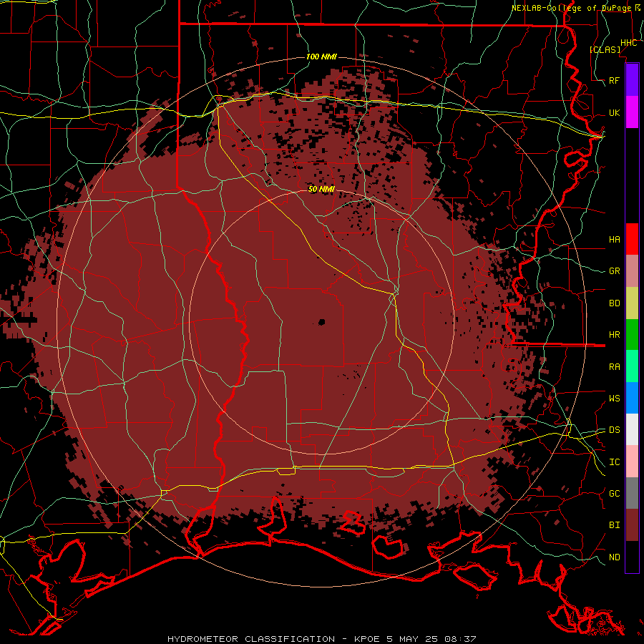644x644 pixels.
Task: Click the RA legend label
Action: [x=614, y=367]
